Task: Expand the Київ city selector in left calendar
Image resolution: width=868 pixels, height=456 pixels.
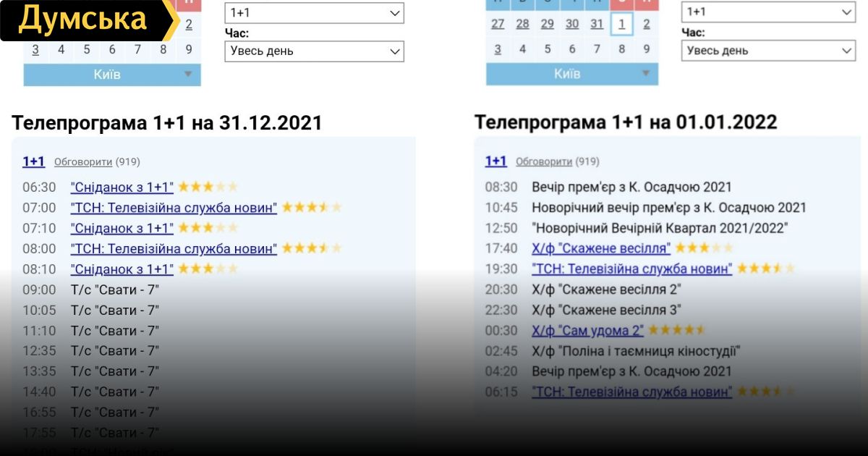Action: click(x=112, y=75)
